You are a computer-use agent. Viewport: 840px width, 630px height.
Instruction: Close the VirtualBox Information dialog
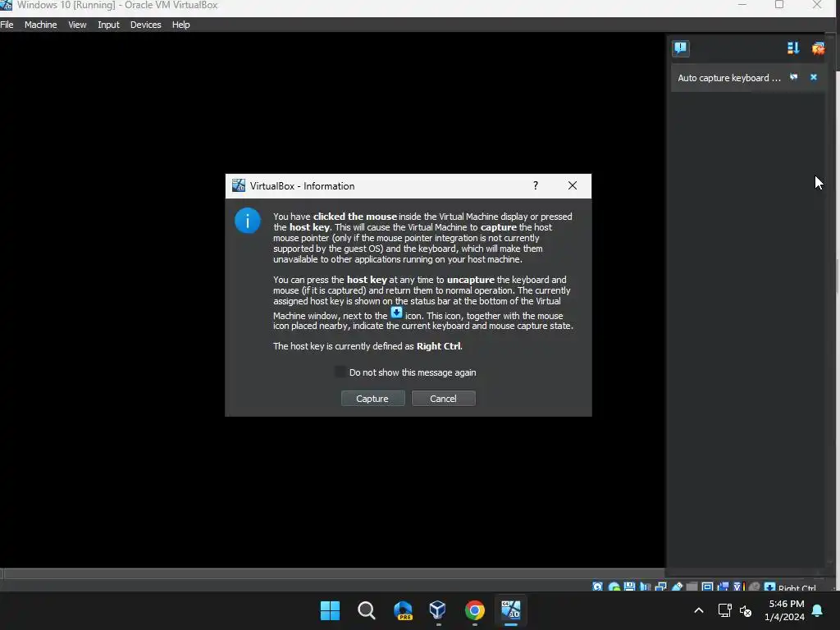(x=572, y=185)
